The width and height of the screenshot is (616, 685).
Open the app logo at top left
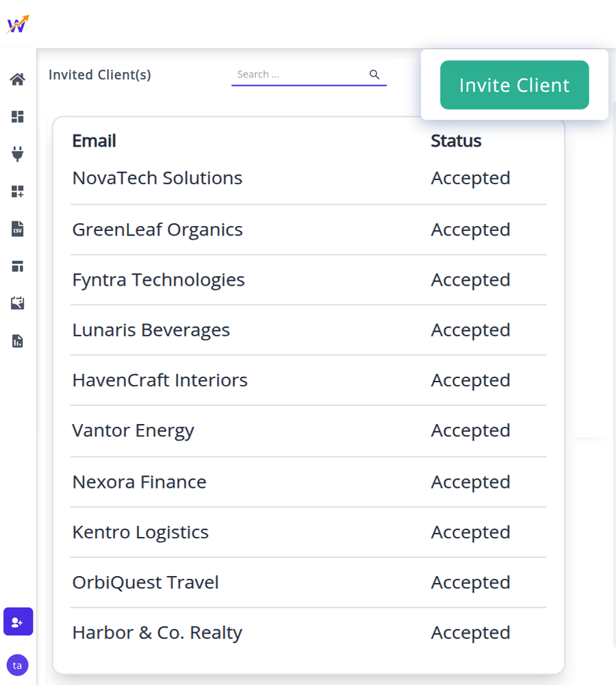(17, 24)
